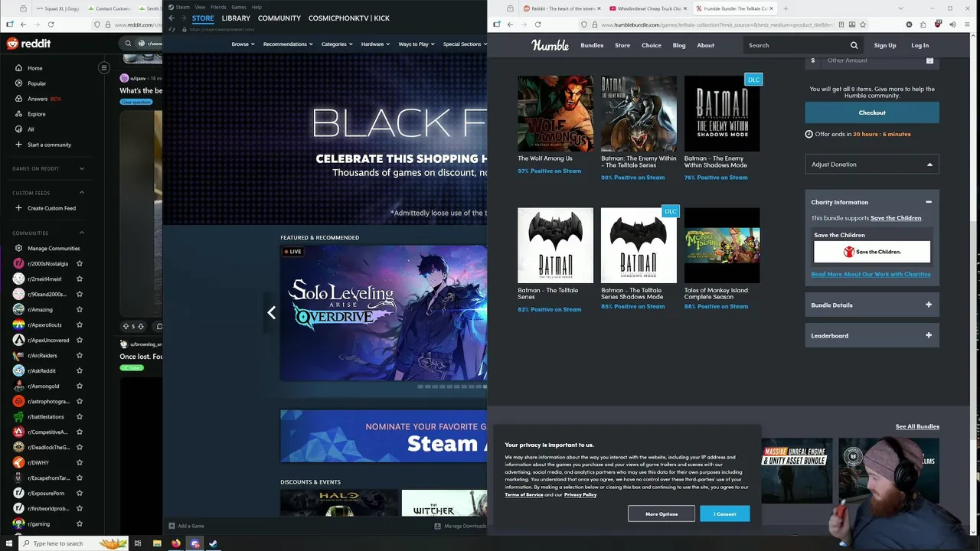Screen dimensions: 980x551
Task: Open the Humble Choice nav item
Action: pyautogui.click(x=652, y=45)
